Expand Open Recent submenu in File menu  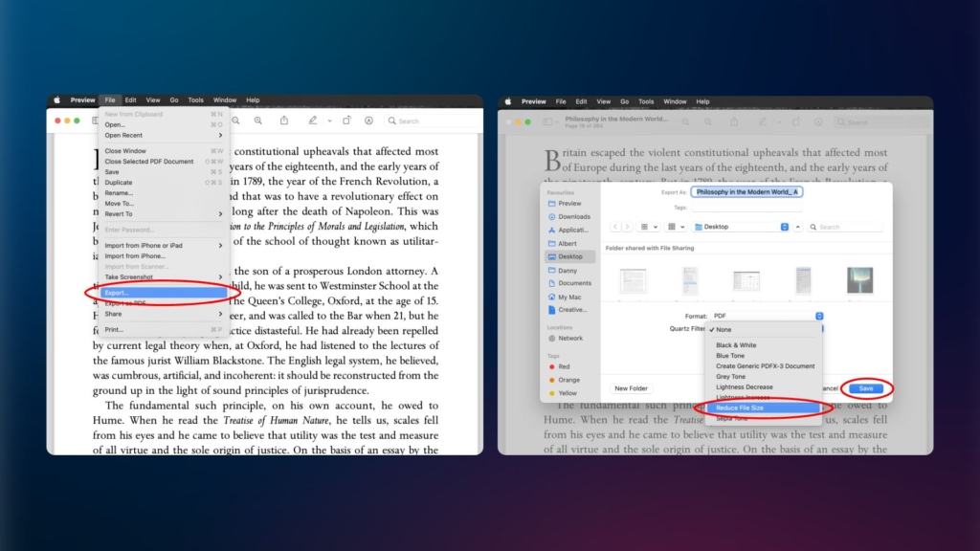coord(163,135)
